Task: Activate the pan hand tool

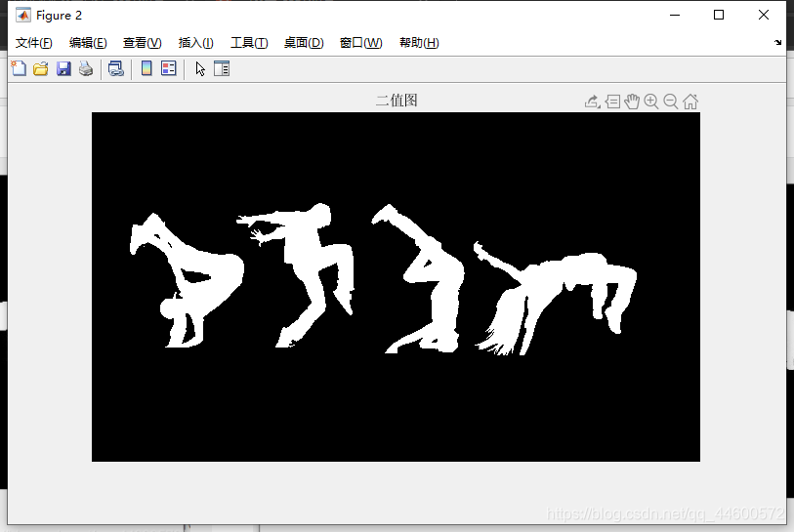Action: 632,102
